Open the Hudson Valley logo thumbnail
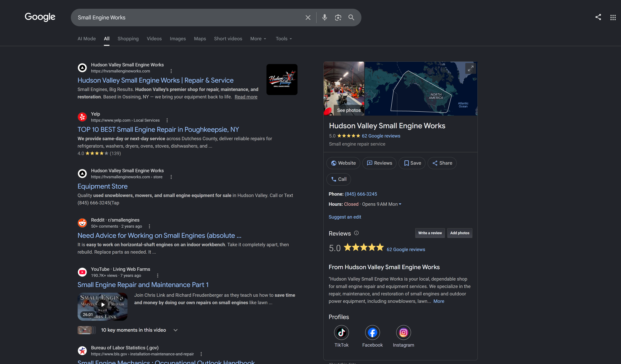621x364 pixels. pyautogui.click(x=282, y=80)
